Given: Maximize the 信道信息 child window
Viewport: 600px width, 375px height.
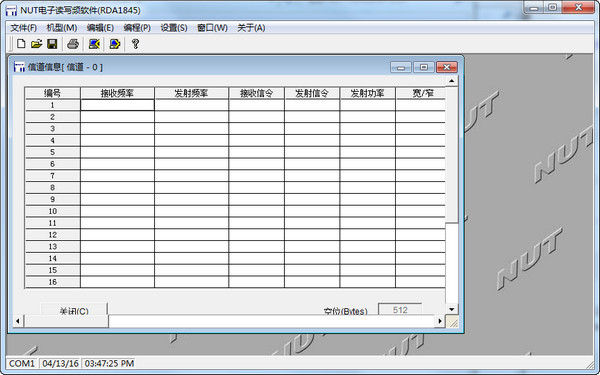Looking at the screenshot, I should pyautogui.click(x=424, y=67).
